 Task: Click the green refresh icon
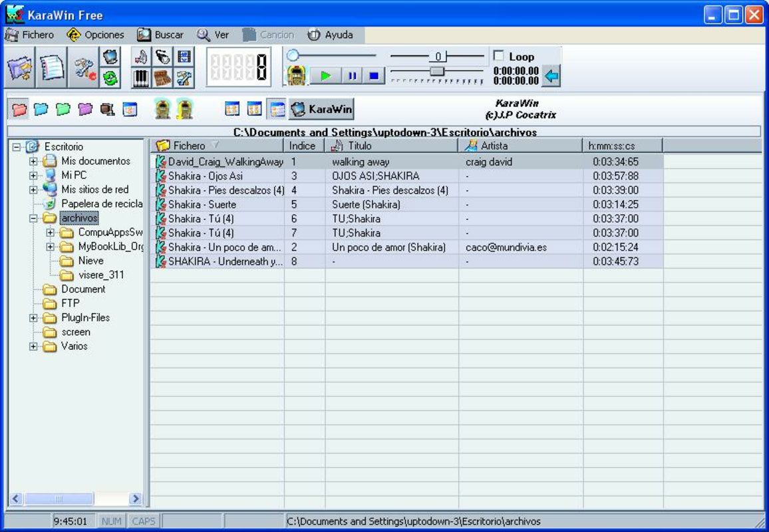click(x=110, y=78)
